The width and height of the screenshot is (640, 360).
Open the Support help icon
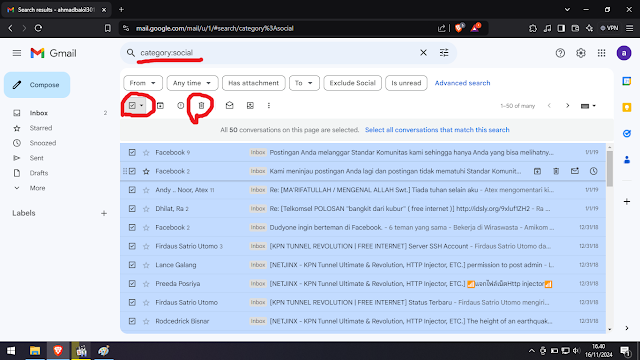(x=560, y=53)
